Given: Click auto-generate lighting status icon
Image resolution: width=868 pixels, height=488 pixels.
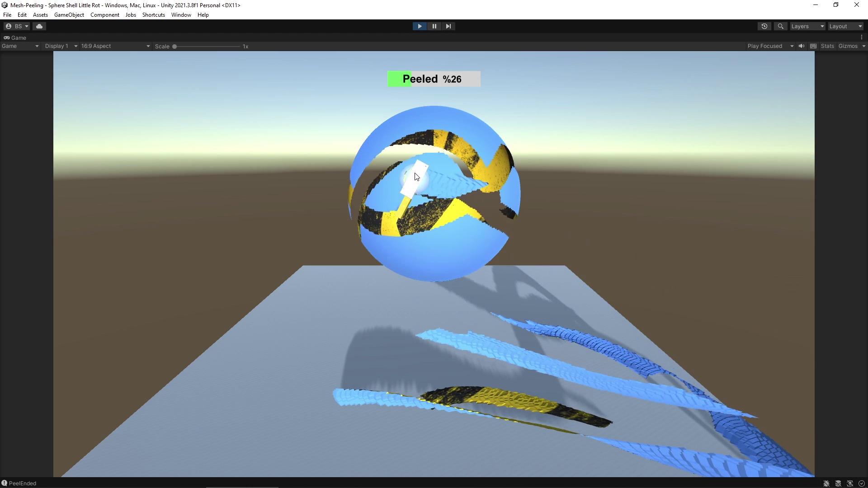Looking at the screenshot, I should tap(850, 483).
